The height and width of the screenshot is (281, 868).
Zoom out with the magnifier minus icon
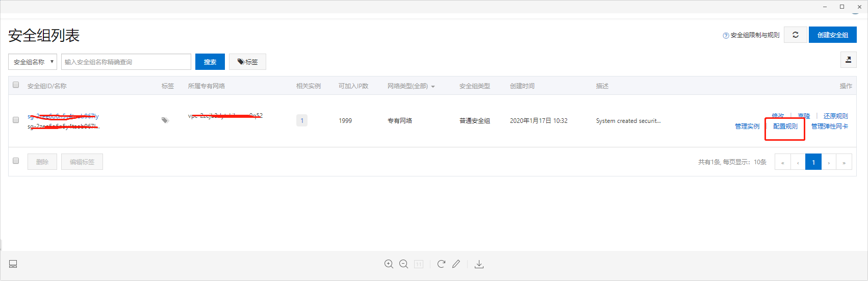403,264
